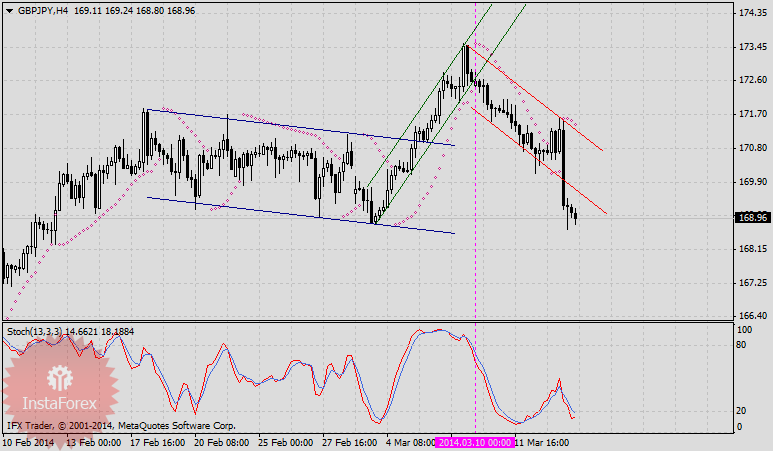The width and height of the screenshot is (773, 451).
Task: Select the upper blue channel trendline
Action: coord(300,127)
